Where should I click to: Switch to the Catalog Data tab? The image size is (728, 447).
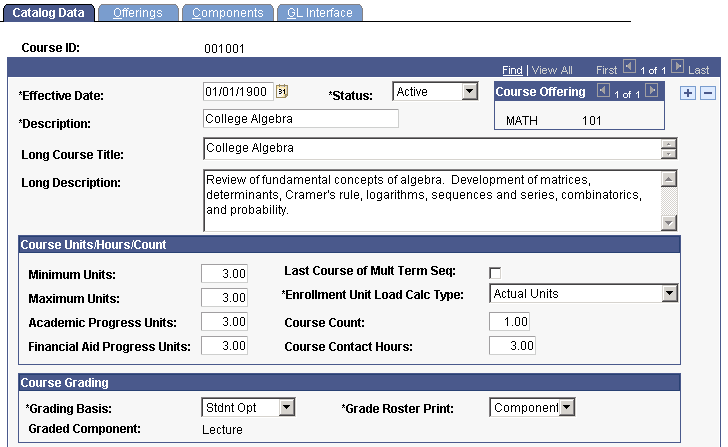48,13
